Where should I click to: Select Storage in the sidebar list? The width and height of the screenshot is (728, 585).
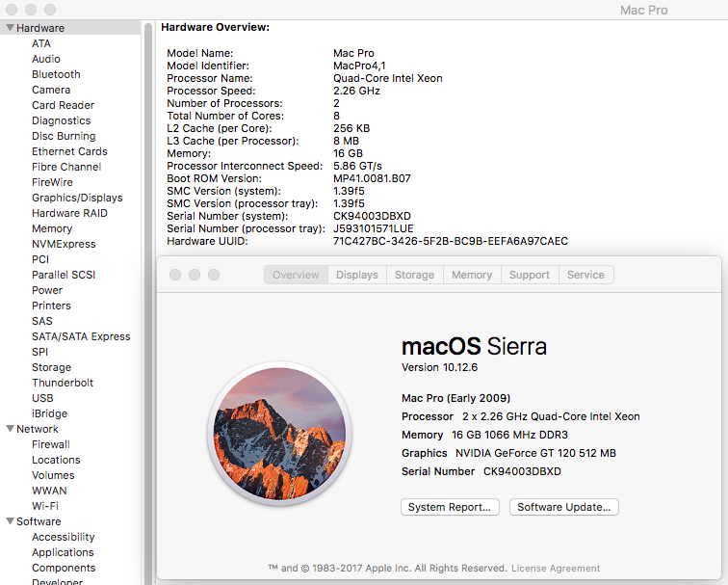coord(52,367)
